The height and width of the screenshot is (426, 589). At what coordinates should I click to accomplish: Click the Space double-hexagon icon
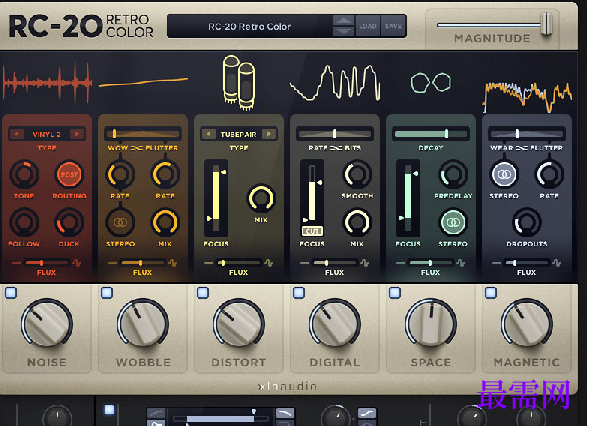pos(431,82)
